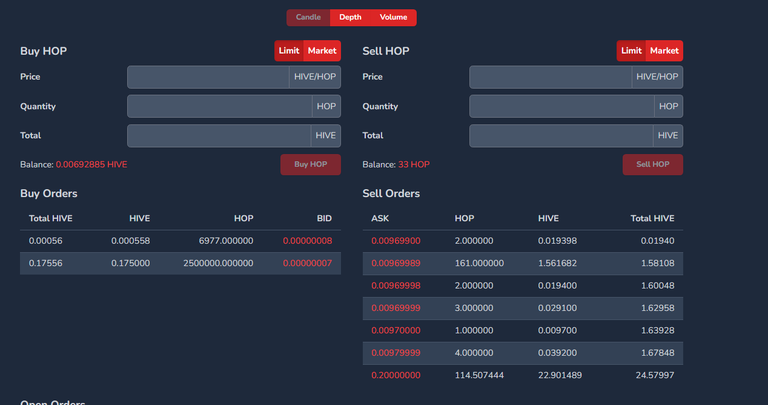Click the BID column header
Screen dimensions: 768x405
pos(324,218)
